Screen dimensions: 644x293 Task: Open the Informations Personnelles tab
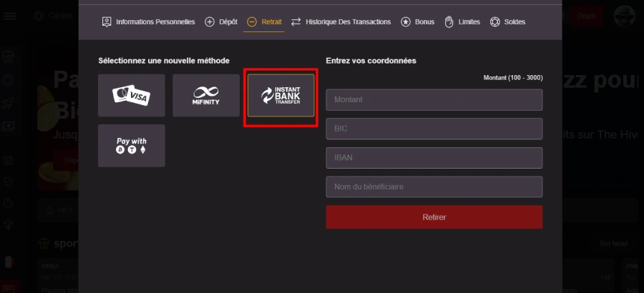(x=148, y=21)
